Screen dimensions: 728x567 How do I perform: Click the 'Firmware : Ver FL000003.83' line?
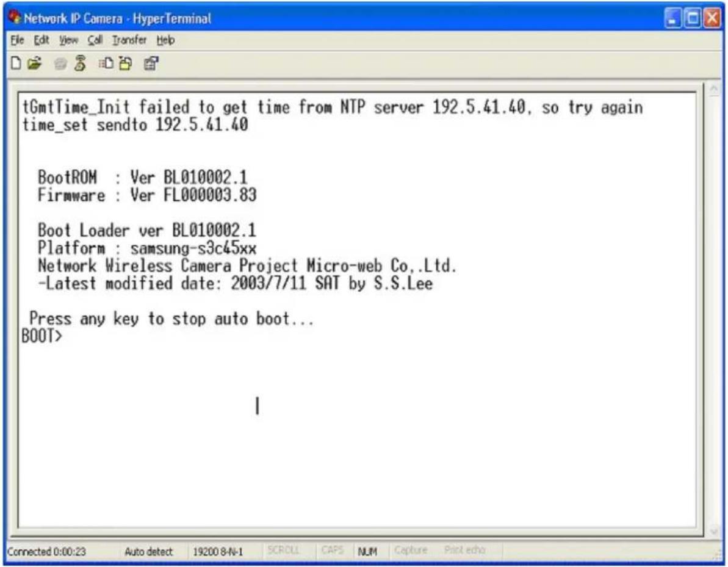point(147,195)
